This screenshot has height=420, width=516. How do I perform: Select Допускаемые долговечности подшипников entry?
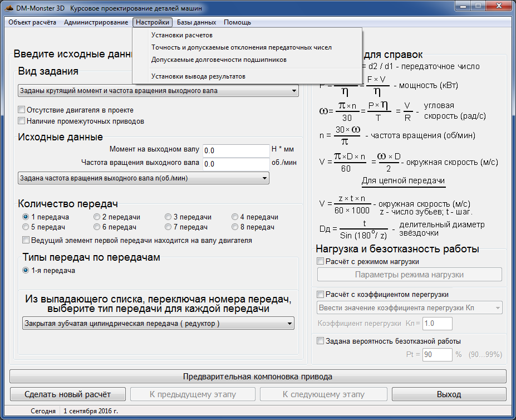pos(247,60)
